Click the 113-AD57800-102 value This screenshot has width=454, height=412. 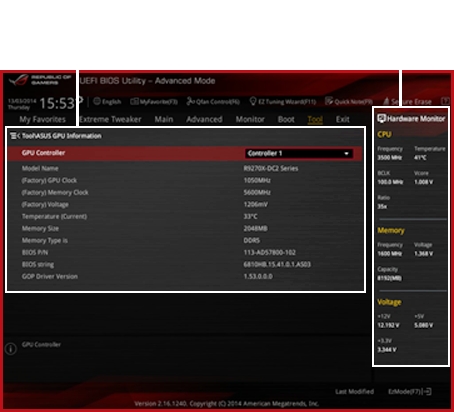[x=269, y=252]
